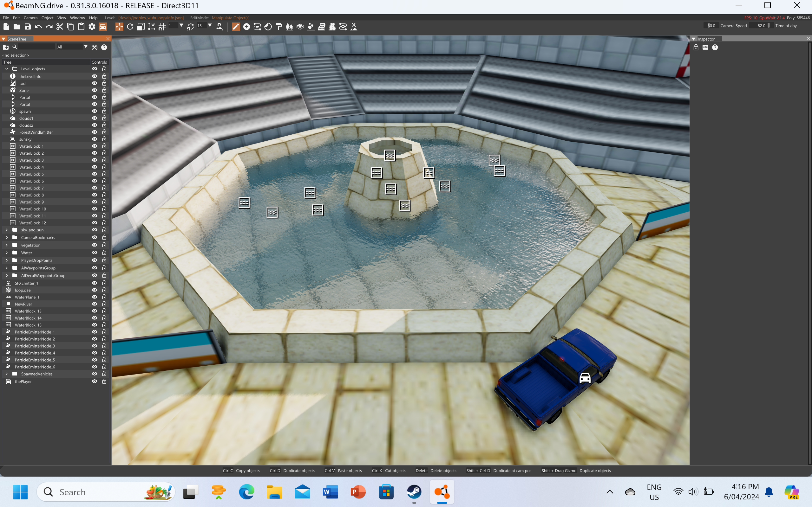The height and width of the screenshot is (507, 812).
Task: Hide WaterBlock_5 with its eye icon
Action: click(95, 174)
